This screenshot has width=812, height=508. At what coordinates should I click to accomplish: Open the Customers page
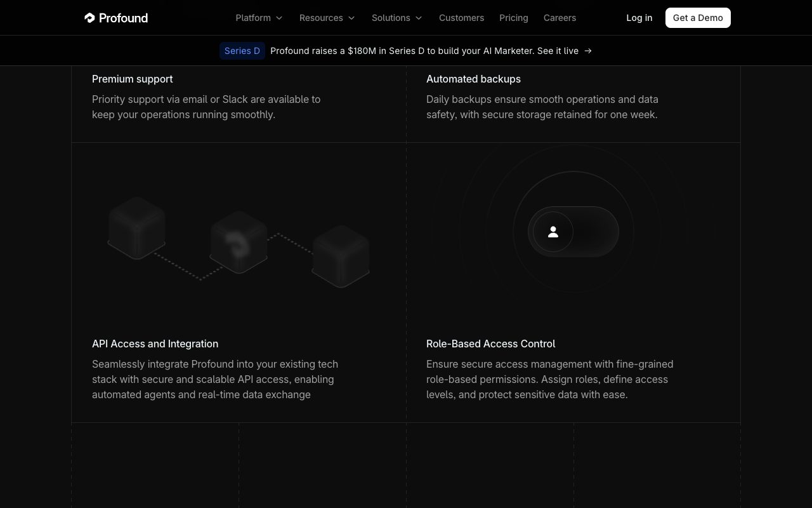[x=461, y=18]
